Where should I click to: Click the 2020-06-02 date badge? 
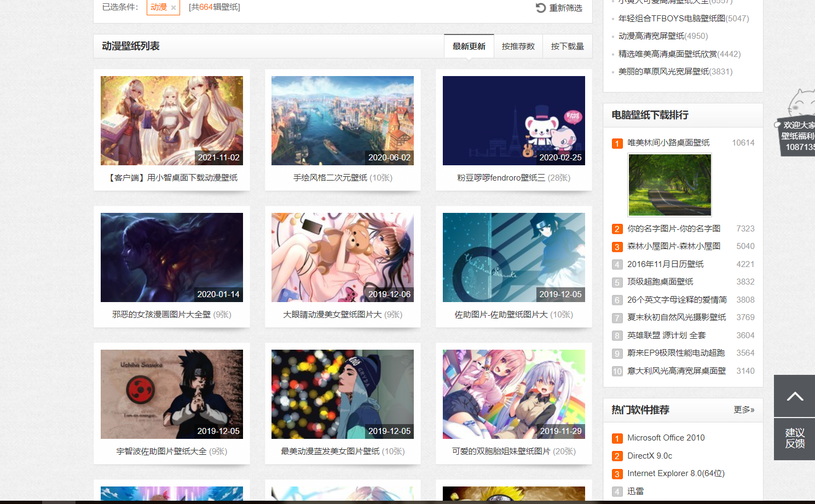point(389,158)
